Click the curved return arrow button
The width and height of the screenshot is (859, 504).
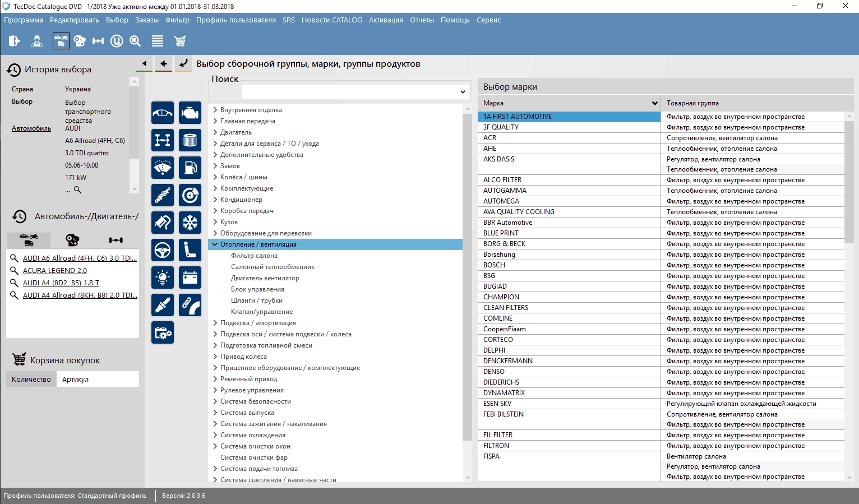coord(183,63)
